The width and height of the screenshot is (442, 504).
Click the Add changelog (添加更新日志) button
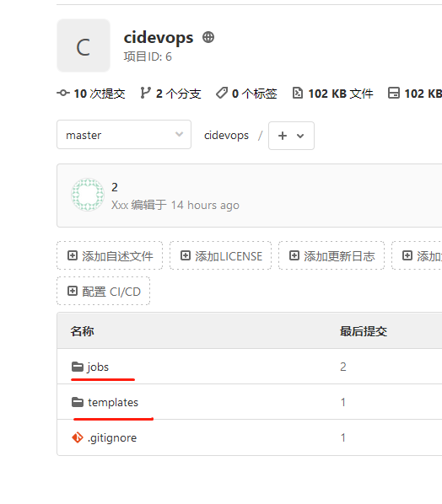tap(331, 255)
